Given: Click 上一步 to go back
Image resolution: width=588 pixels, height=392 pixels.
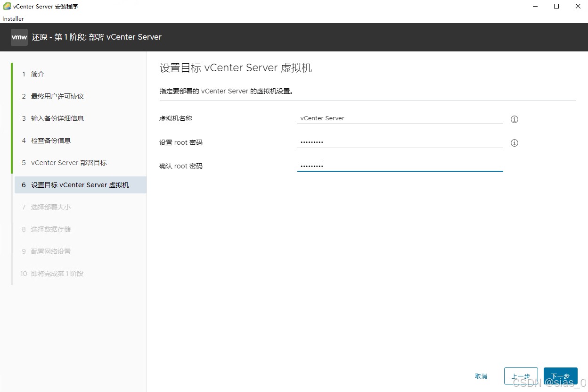Looking at the screenshot, I should (x=521, y=376).
